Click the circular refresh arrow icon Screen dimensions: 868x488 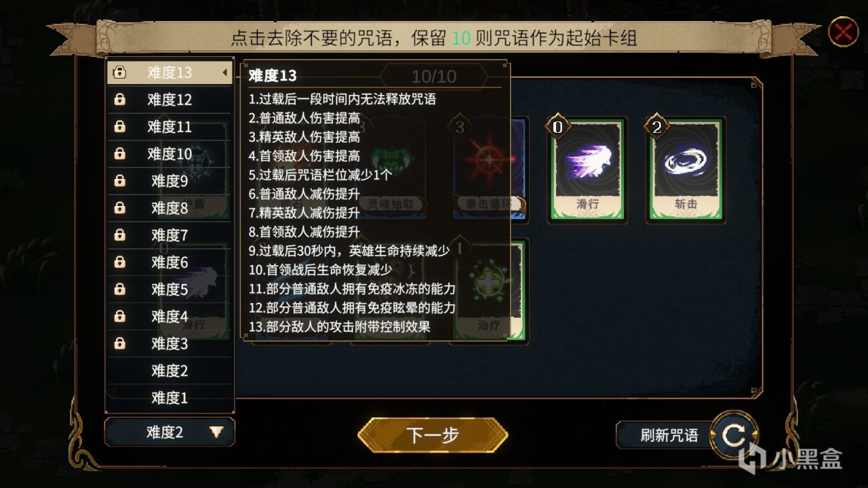[x=733, y=434]
